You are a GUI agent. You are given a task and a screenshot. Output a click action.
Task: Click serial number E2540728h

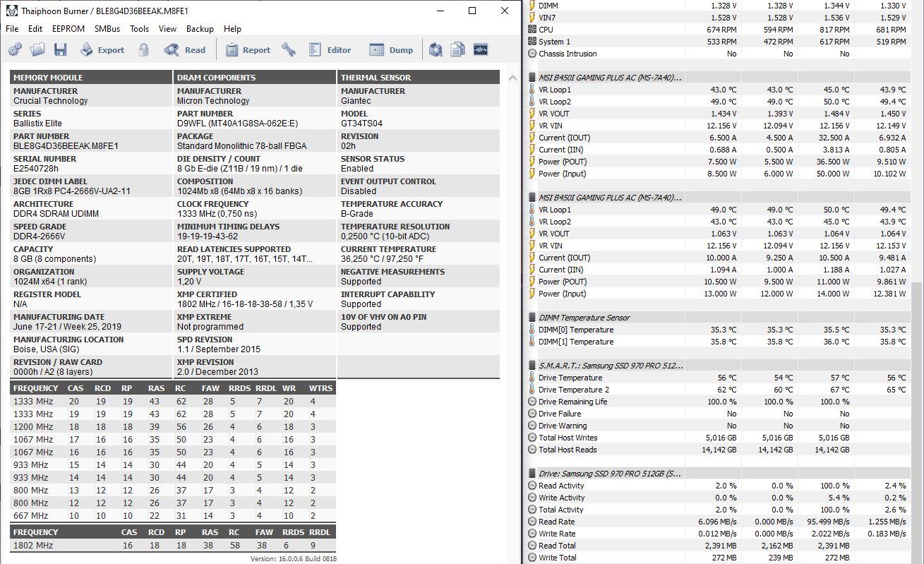36,169
